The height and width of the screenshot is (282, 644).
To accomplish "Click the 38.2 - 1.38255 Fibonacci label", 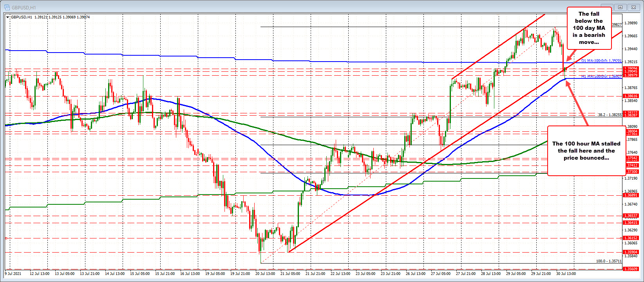I will coord(610,115).
